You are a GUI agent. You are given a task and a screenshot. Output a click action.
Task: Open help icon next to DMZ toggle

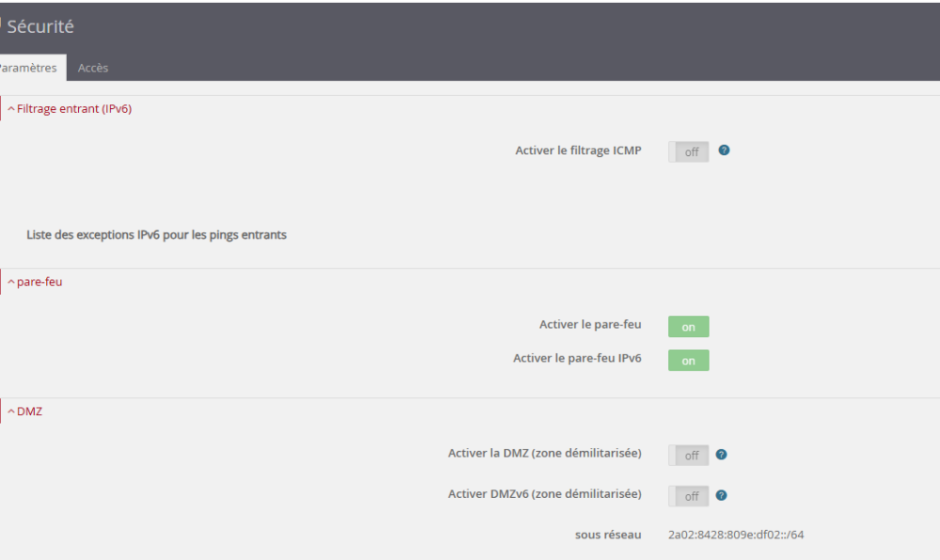721,455
